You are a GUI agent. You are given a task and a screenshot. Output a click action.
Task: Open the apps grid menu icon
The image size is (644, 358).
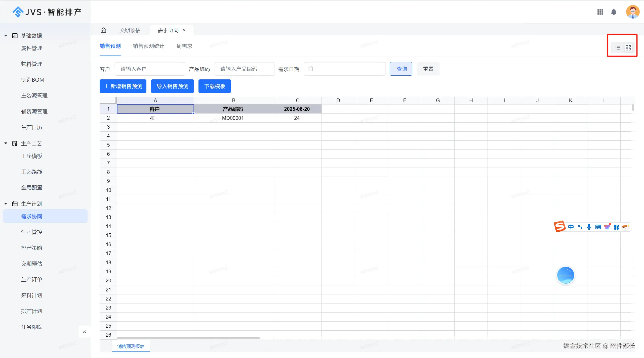(600, 12)
